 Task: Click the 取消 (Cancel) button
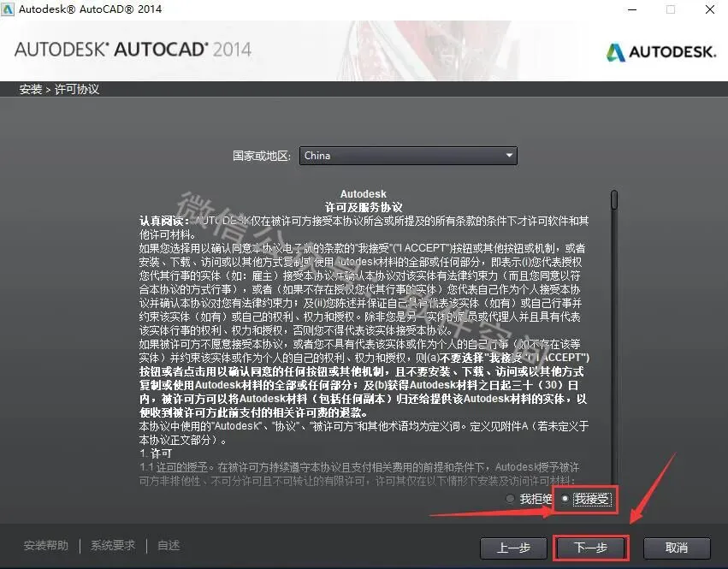(677, 548)
